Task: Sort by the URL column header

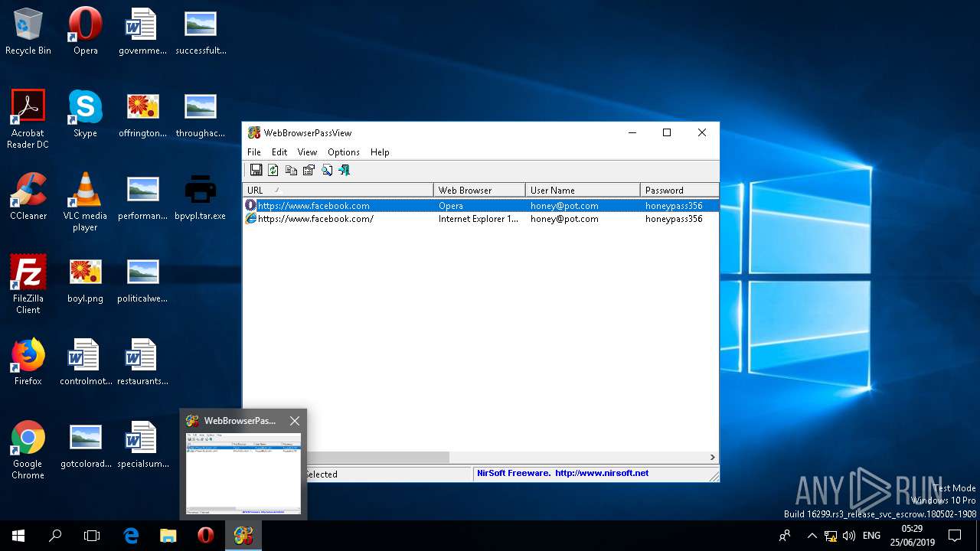Action: coord(338,190)
